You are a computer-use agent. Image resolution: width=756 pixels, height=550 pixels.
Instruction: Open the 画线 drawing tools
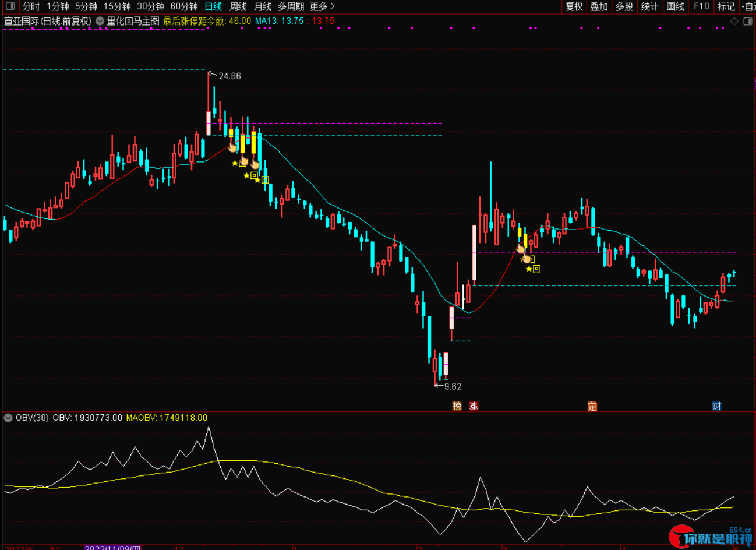click(x=676, y=6)
